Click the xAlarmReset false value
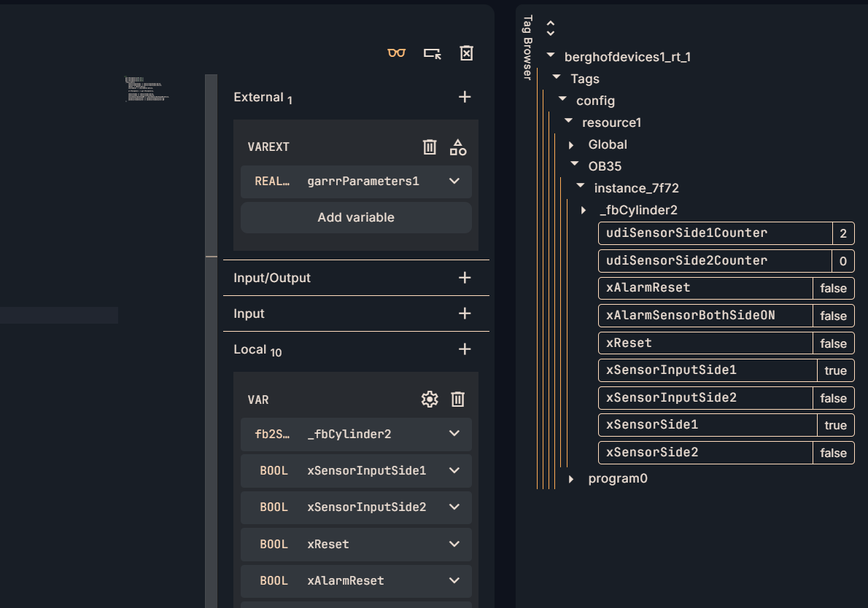 coord(833,288)
